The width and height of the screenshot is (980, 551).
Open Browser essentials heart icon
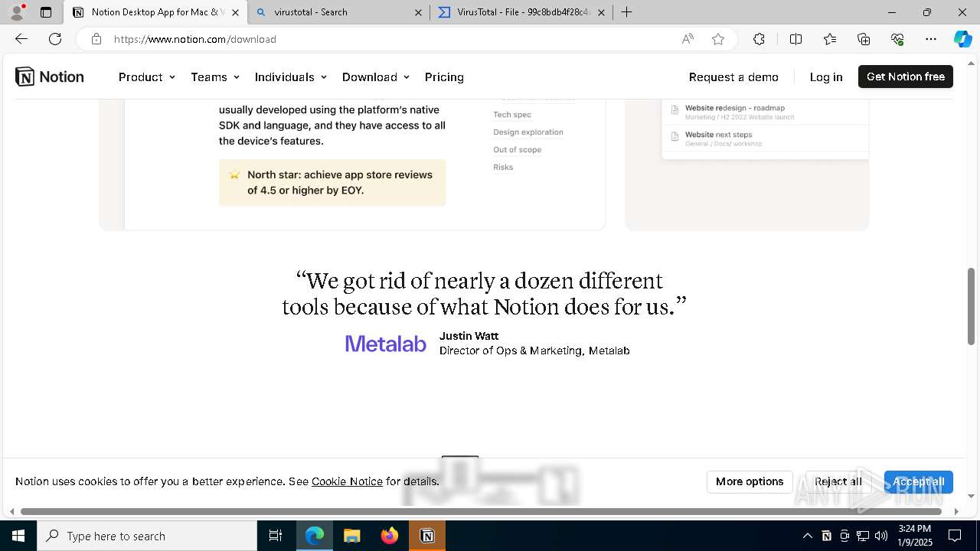897,39
